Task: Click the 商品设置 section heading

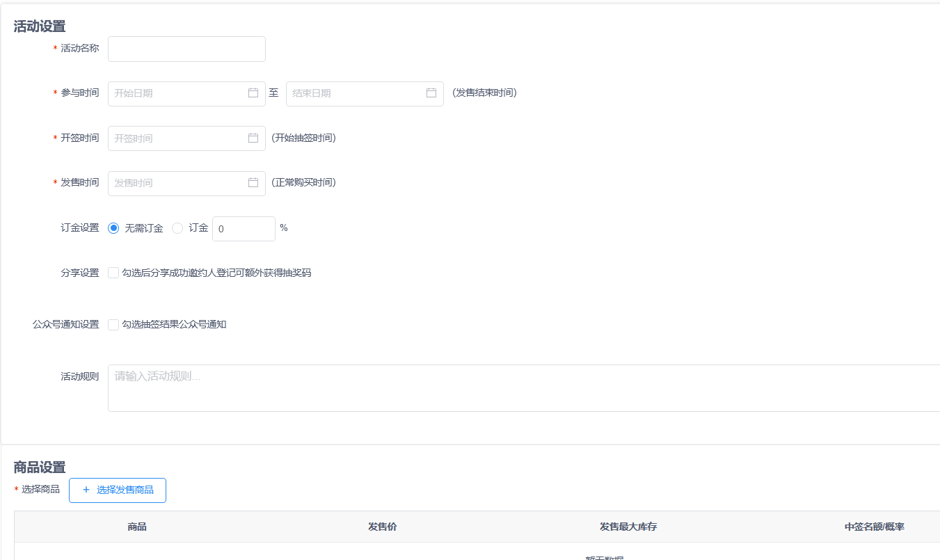Action: pos(40,467)
